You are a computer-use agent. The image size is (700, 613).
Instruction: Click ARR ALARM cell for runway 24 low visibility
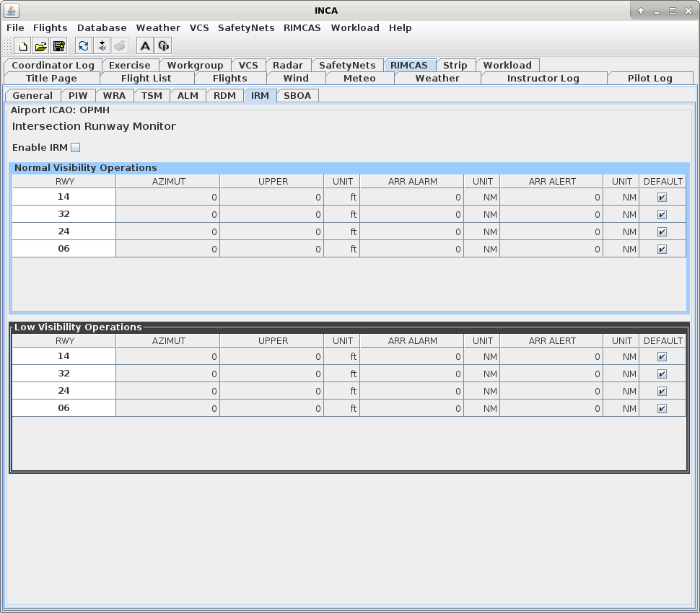coord(411,392)
